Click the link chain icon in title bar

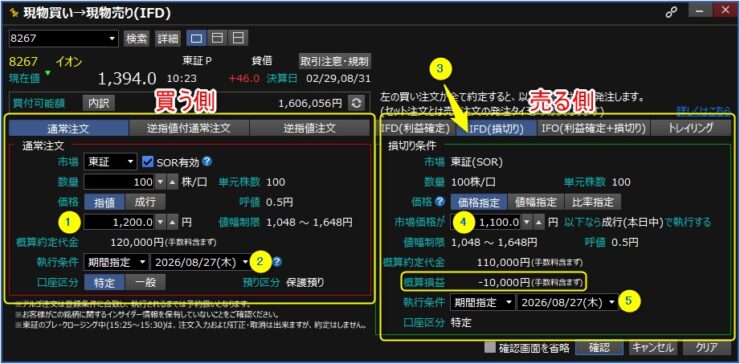click(671, 13)
